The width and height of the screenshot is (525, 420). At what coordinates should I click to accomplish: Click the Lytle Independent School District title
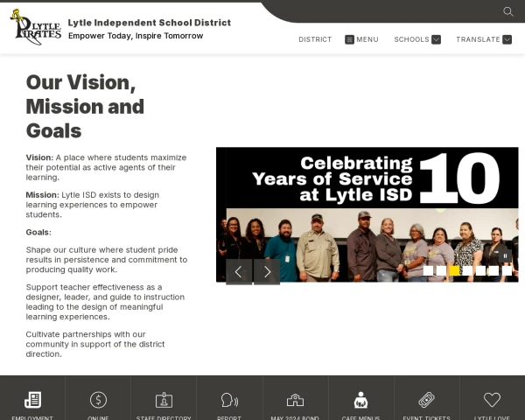point(150,23)
